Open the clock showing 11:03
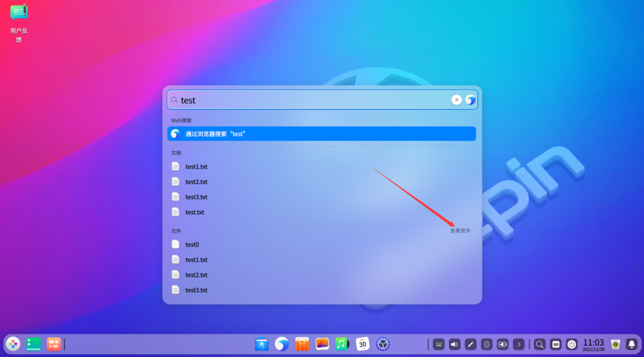 (593, 344)
